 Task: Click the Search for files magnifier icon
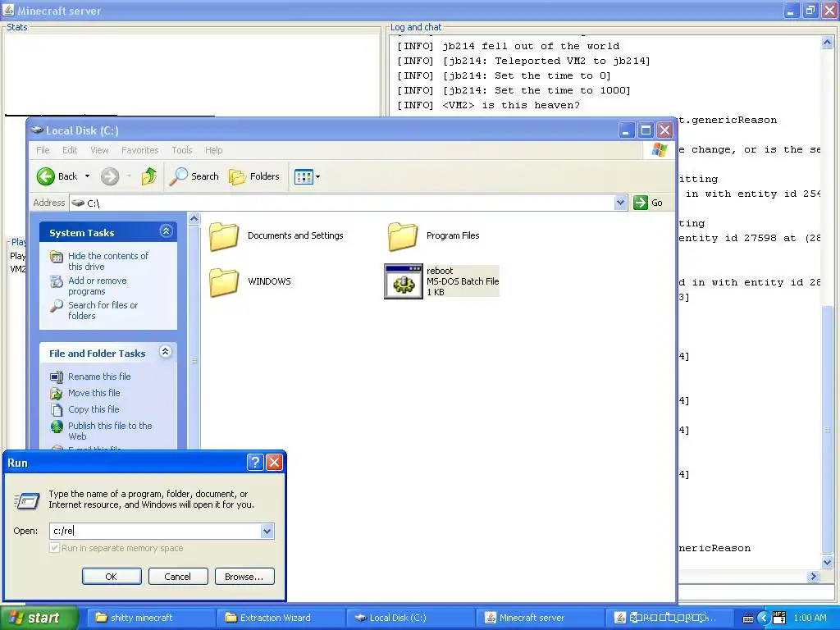[x=57, y=306]
